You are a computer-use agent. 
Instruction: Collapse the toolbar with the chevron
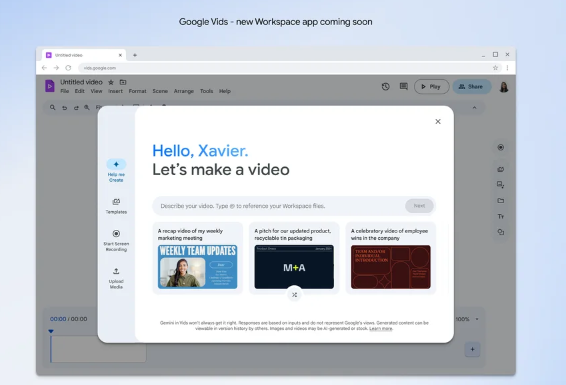(474, 108)
